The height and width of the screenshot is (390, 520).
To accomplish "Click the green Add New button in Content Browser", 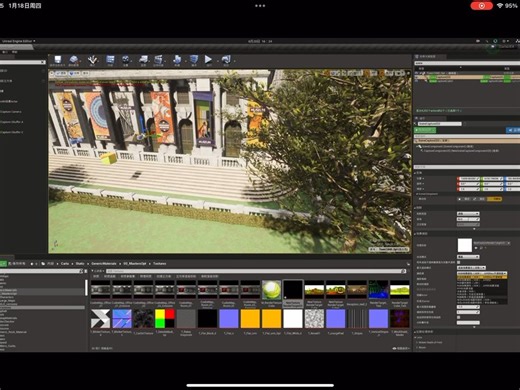I will tap(3, 264).
